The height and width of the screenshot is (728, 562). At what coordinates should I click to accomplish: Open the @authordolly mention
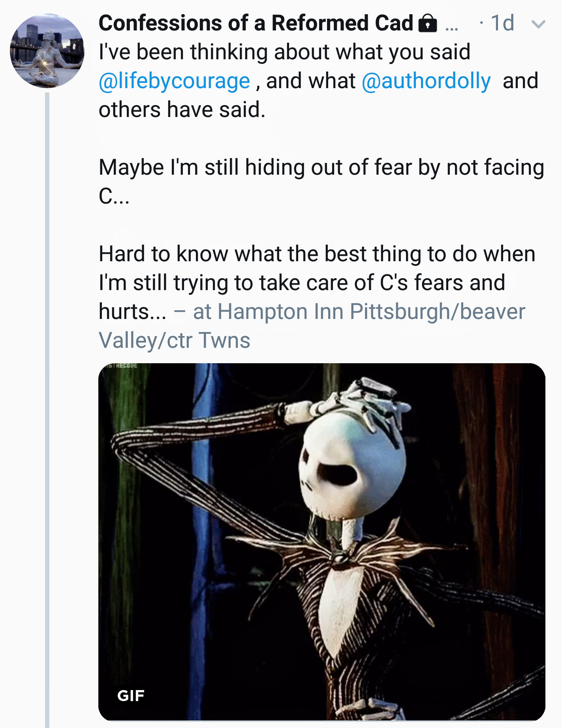coord(426,81)
